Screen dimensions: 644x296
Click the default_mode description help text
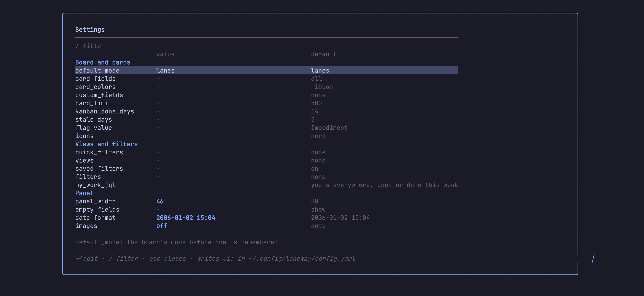(177, 242)
